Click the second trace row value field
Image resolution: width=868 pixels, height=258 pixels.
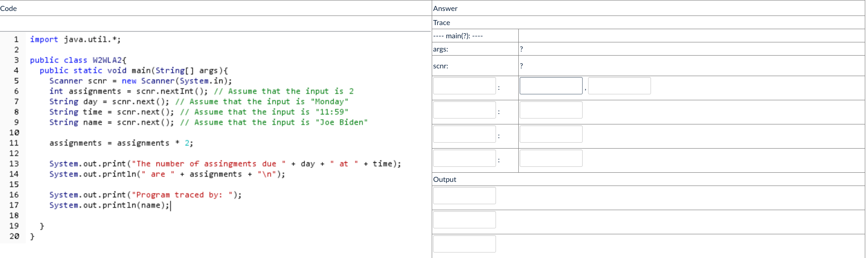click(x=551, y=110)
